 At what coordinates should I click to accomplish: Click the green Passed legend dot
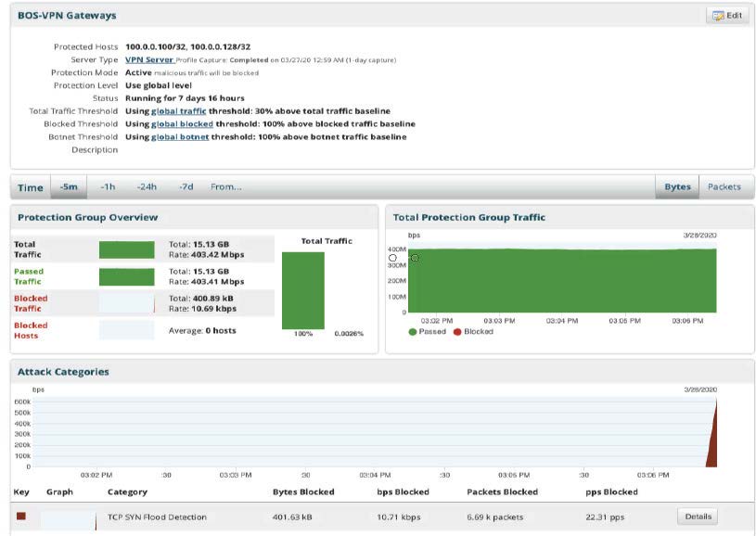tap(413, 332)
